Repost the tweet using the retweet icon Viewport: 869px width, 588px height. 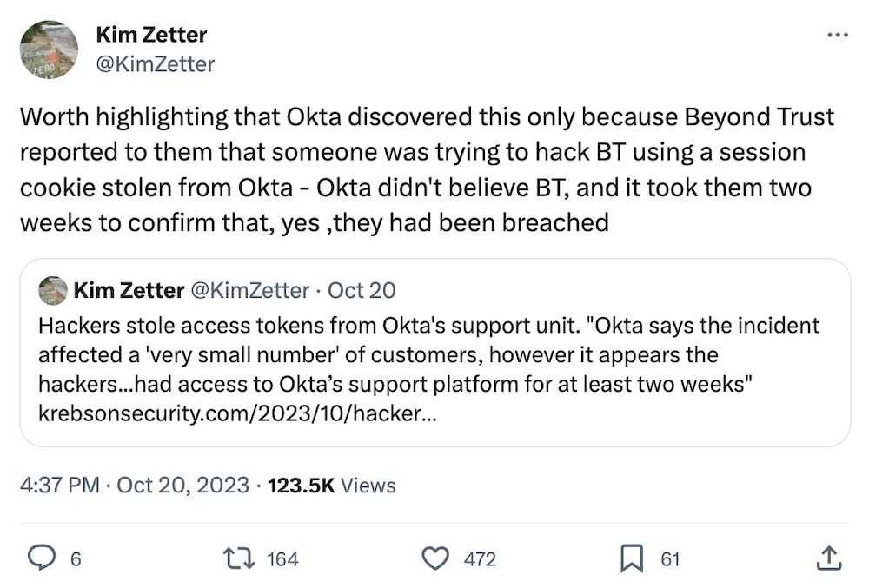[x=238, y=559]
